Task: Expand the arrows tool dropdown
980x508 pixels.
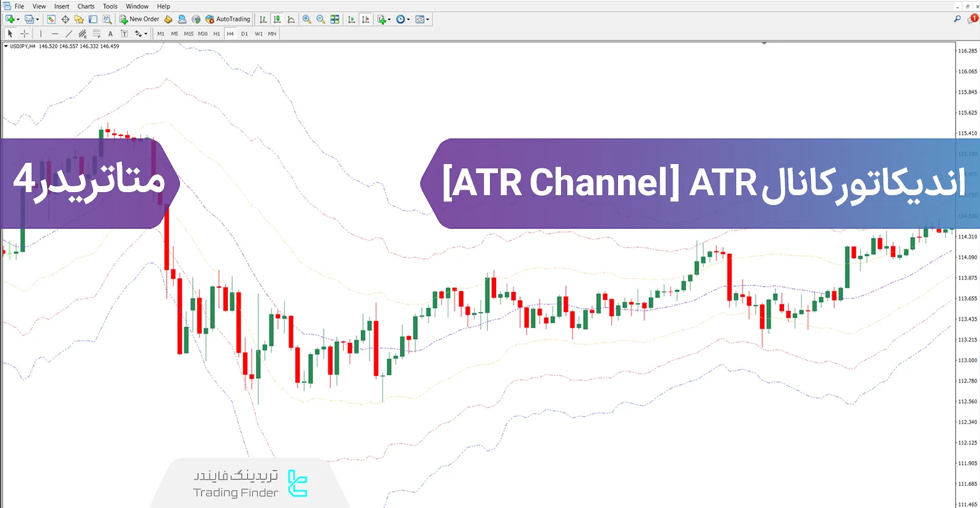Action: (x=146, y=34)
